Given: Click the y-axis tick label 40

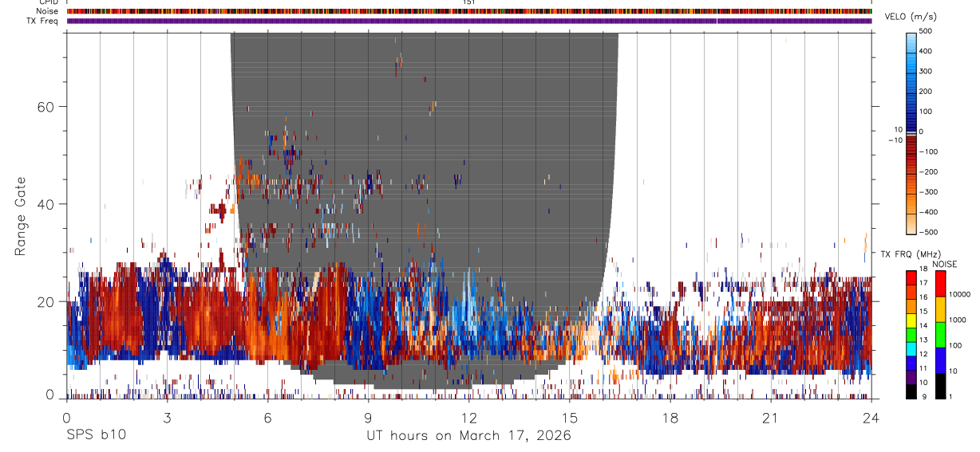Looking at the screenshot, I should click(45, 204).
